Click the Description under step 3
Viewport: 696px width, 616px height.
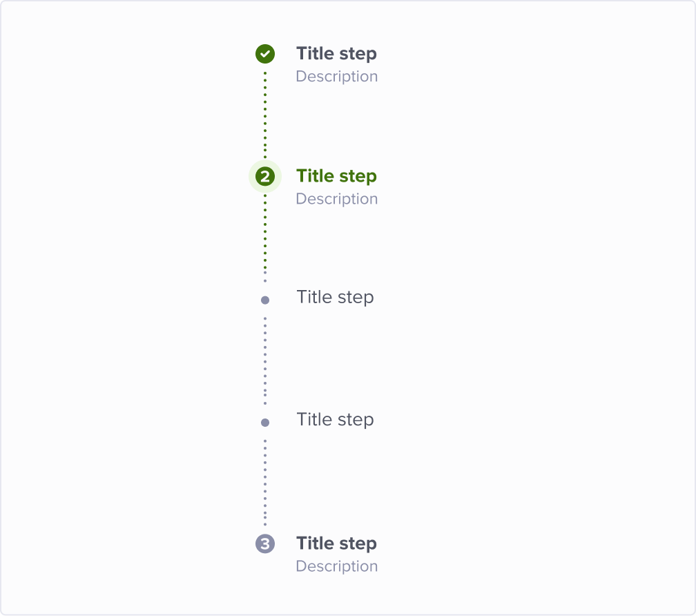click(x=337, y=567)
